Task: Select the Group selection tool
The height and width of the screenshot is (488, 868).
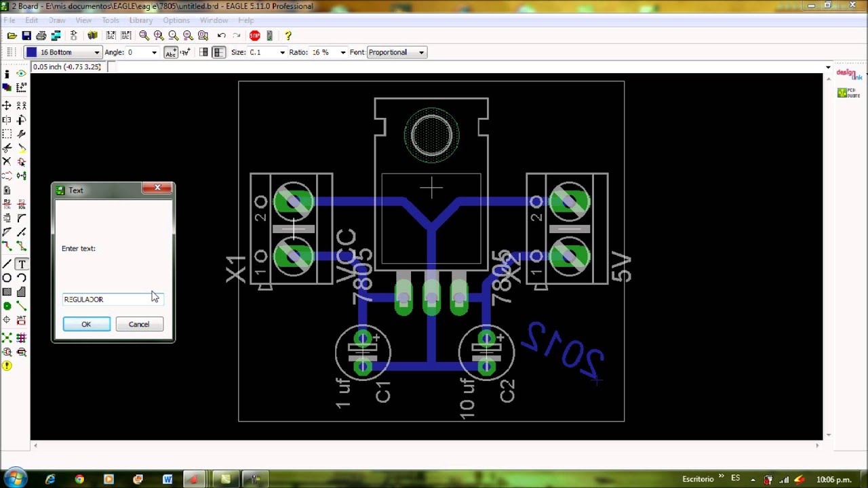Action: (7, 134)
